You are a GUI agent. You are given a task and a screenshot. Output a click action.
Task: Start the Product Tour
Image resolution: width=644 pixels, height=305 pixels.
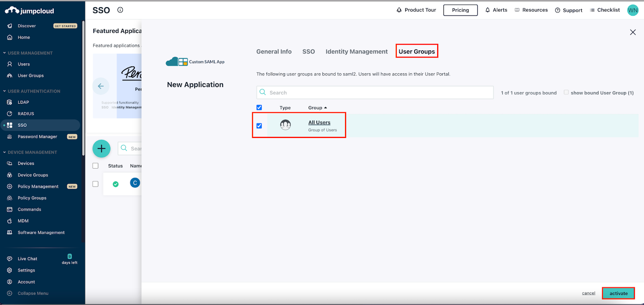pos(416,10)
